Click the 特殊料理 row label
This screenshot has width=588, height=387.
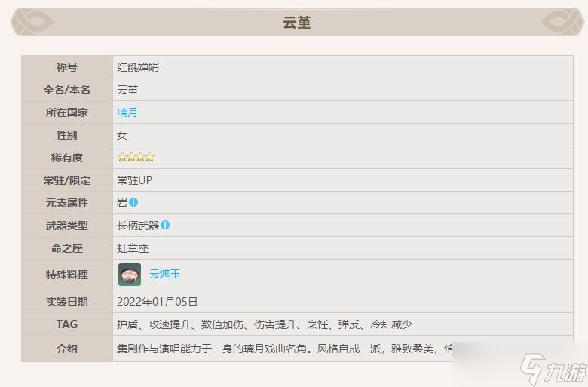pos(67,275)
